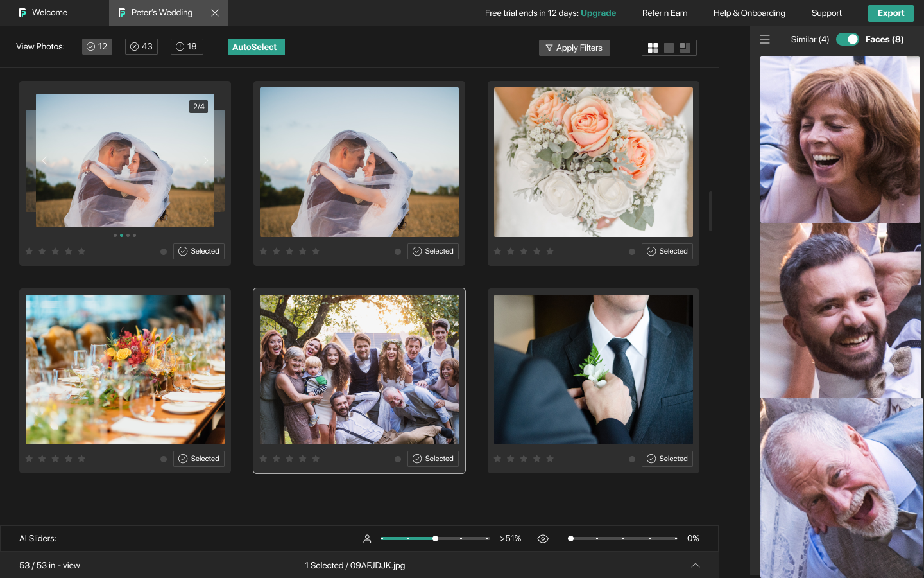The image size is (924, 578).
Task: Close Peter's Wedding tab
Action: click(215, 13)
